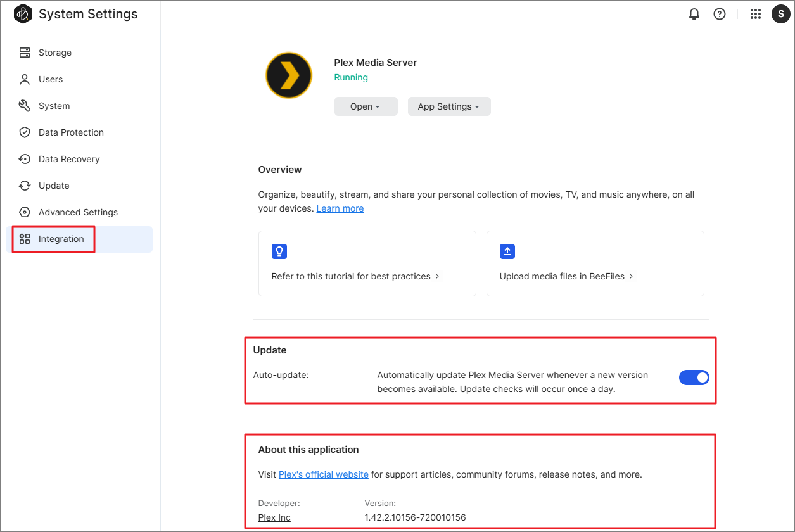The image size is (795, 532).
Task: Open the app grid launcher
Action: (x=755, y=14)
